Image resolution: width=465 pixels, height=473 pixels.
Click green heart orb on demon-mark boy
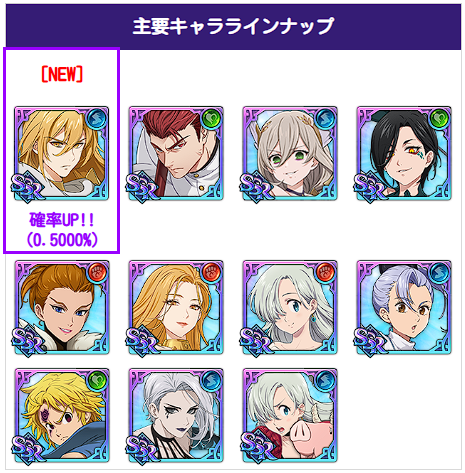coord(97,380)
